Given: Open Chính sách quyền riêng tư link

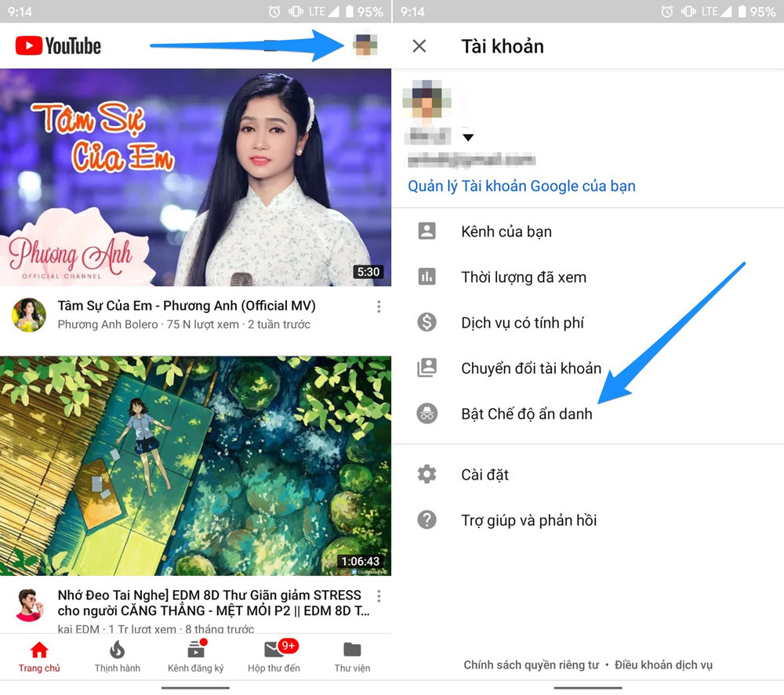Looking at the screenshot, I should [x=531, y=665].
